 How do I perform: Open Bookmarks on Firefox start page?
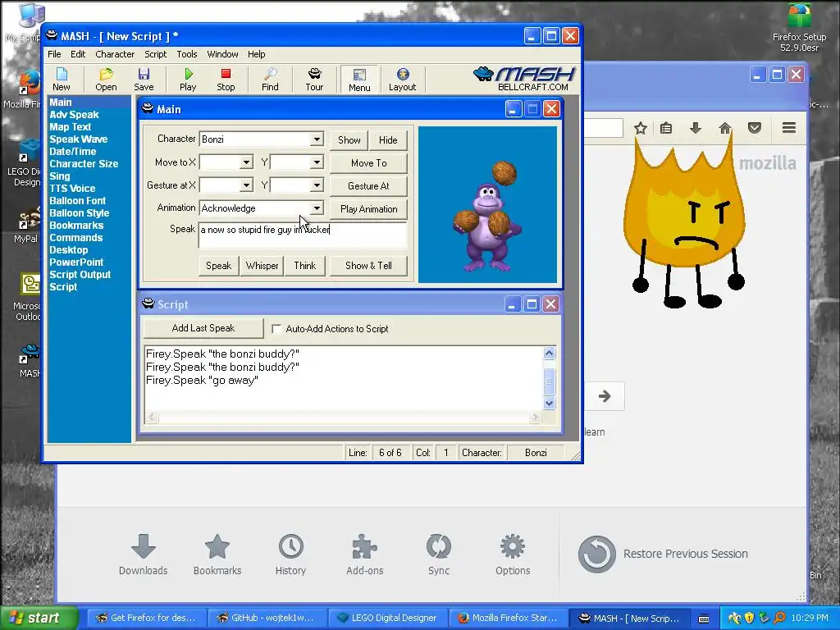[x=217, y=555]
